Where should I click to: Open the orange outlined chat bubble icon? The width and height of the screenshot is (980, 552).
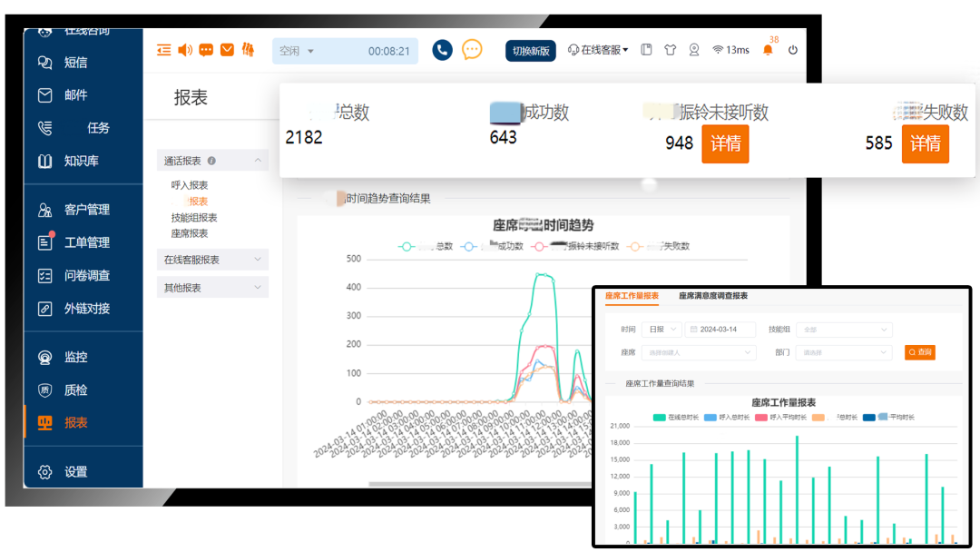(472, 49)
